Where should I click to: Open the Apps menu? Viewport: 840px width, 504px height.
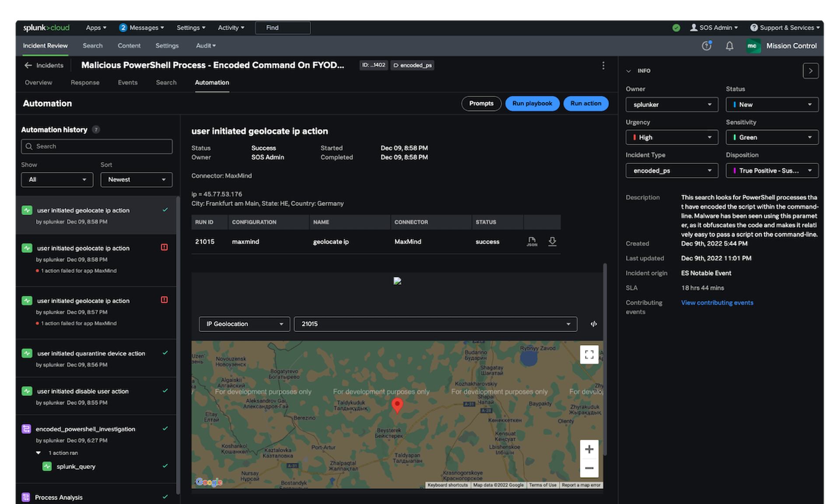pos(96,28)
